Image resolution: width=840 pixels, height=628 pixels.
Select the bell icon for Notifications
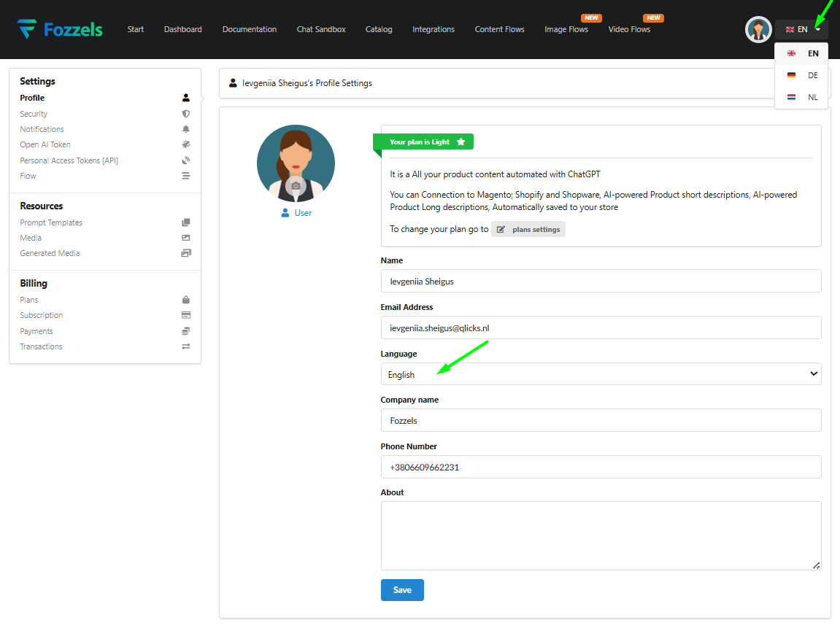(x=186, y=128)
